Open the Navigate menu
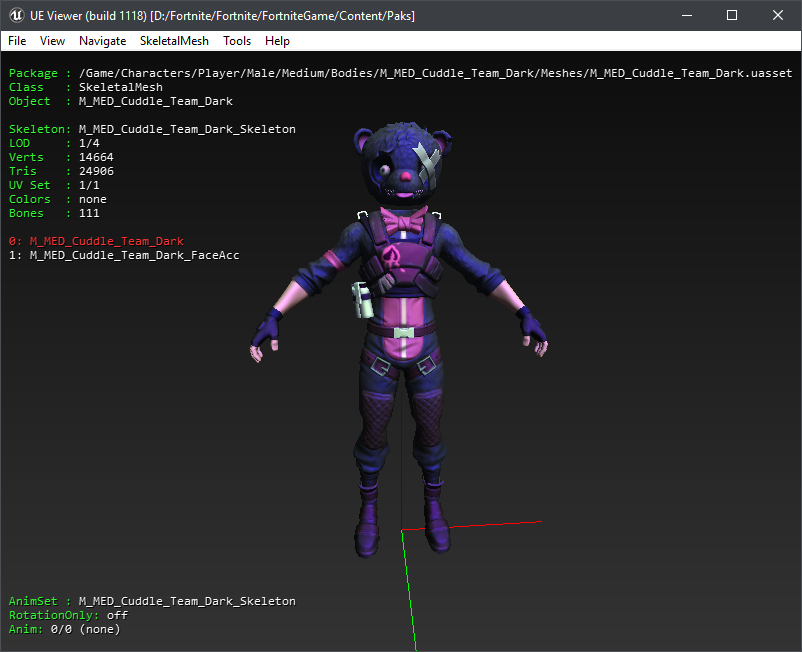 pyautogui.click(x=102, y=41)
